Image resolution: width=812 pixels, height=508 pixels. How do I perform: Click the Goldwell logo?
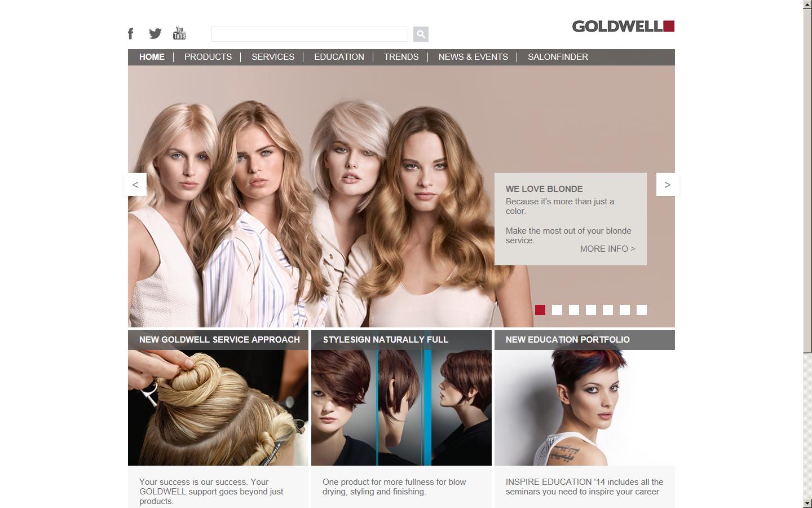pos(622,26)
